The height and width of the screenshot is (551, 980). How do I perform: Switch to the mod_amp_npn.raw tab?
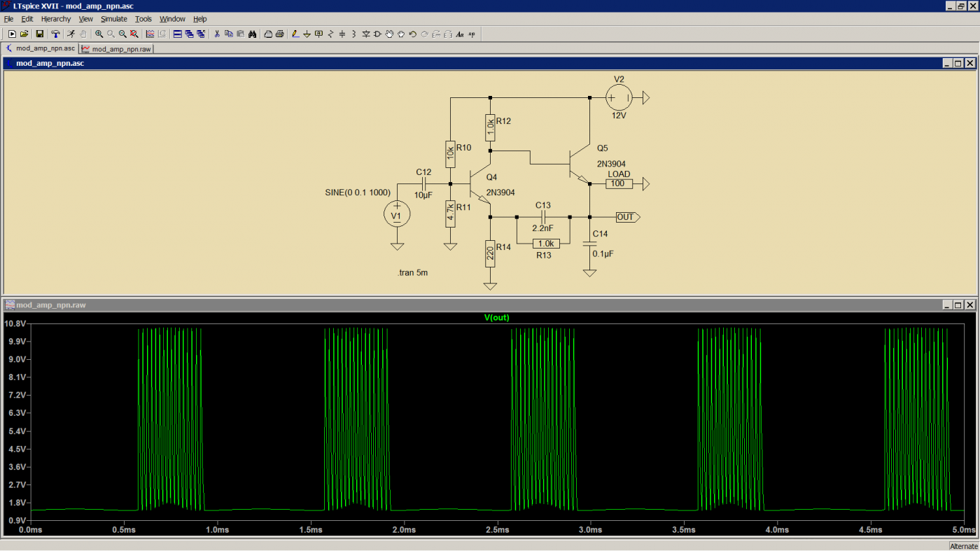[x=116, y=49]
